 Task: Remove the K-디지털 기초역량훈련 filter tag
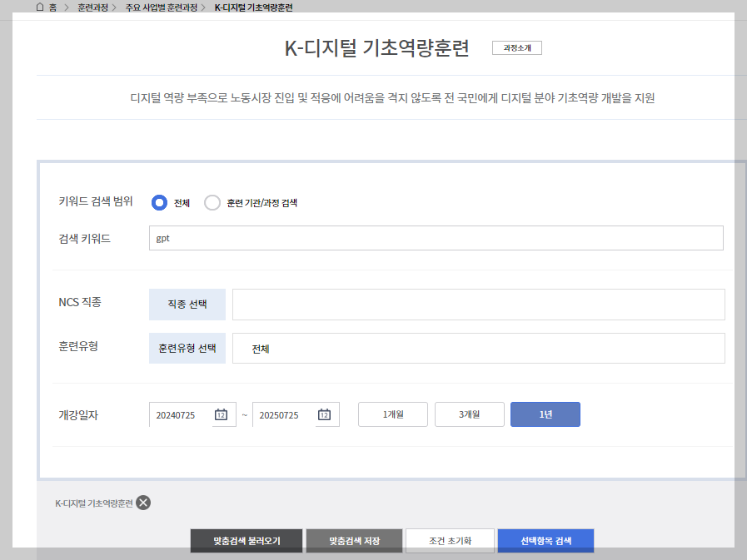tap(142, 503)
